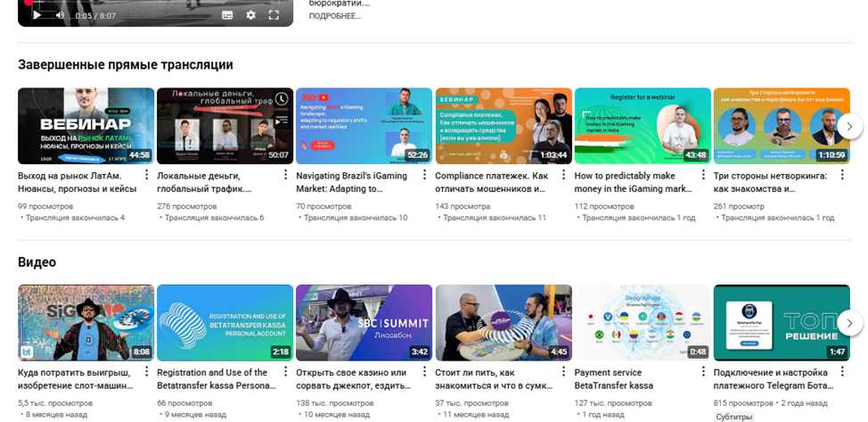Play the featured video

tap(37, 15)
